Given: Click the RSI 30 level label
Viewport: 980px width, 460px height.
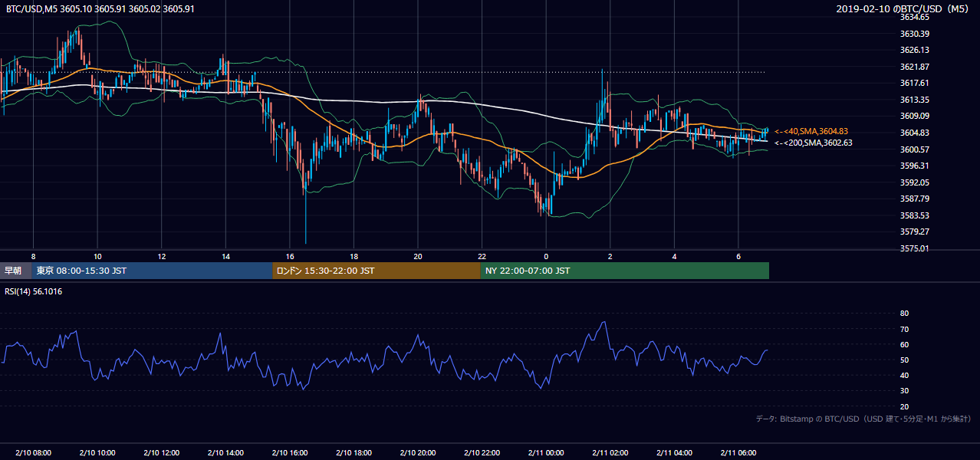Looking at the screenshot, I should coord(905,391).
